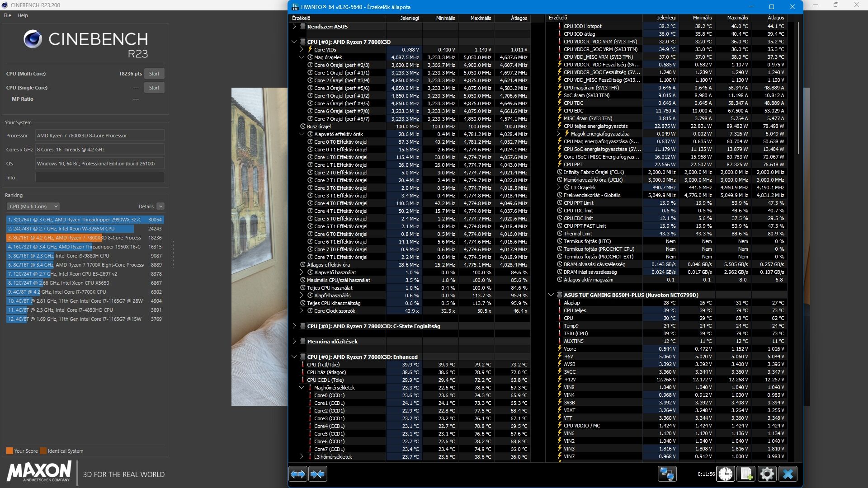Open the CPU (Multi Core) ranking dropdown
The height and width of the screenshot is (488, 868).
(x=33, y=206)
